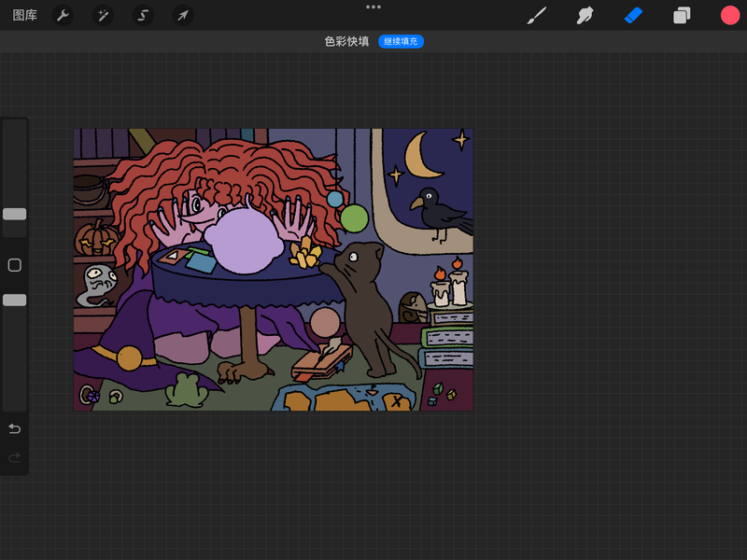Tap the 继续填充 button
The image size is (747, 560).
[x=401, y=41]
